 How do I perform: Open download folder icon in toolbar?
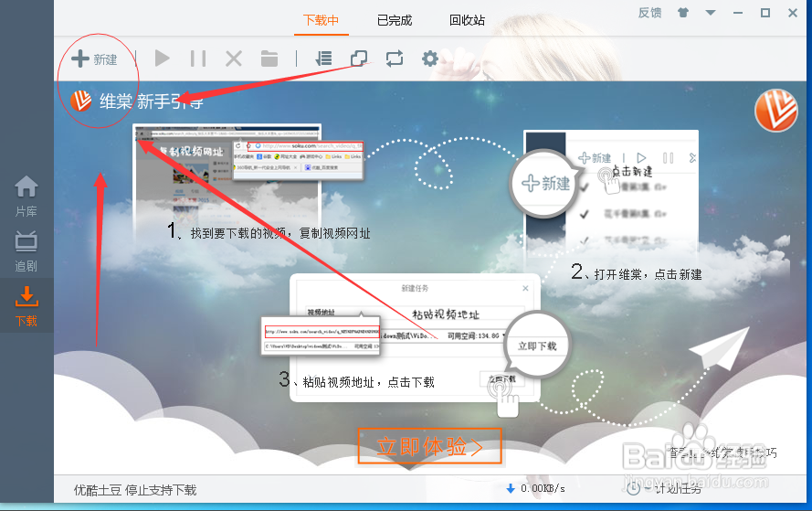click(x=269, y=59)
